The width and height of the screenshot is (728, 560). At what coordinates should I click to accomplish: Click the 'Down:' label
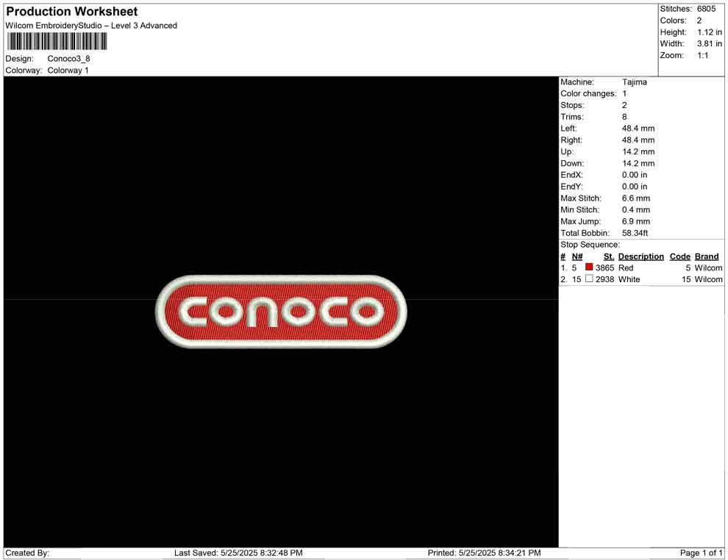(572, 163)
